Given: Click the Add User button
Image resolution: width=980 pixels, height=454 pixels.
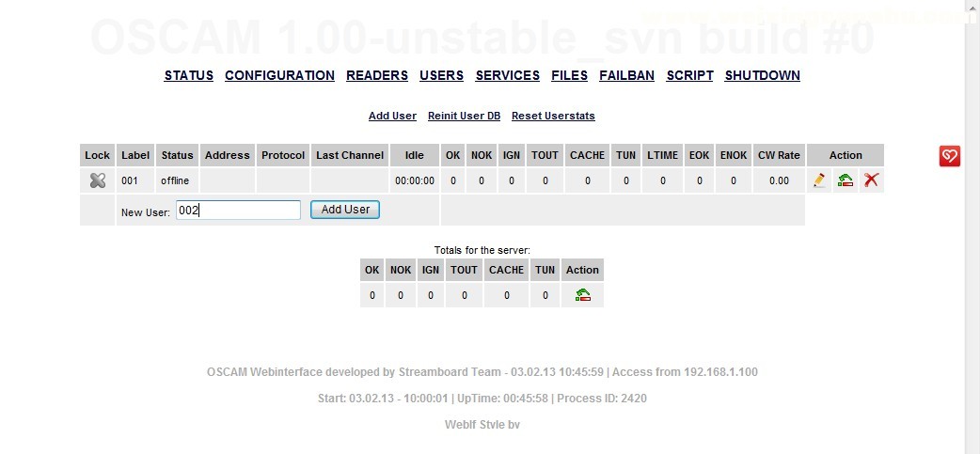Looking at the screenshot, I should click(345, 210).
